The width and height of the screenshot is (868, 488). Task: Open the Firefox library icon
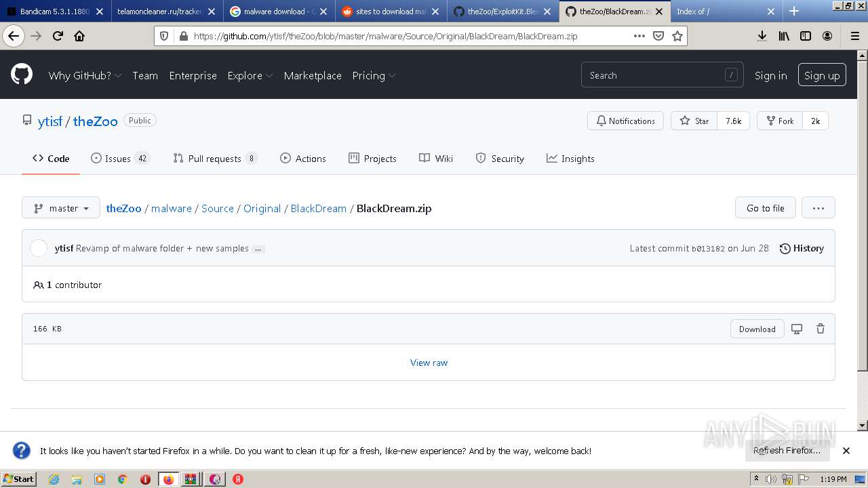[x=784, y=36]
